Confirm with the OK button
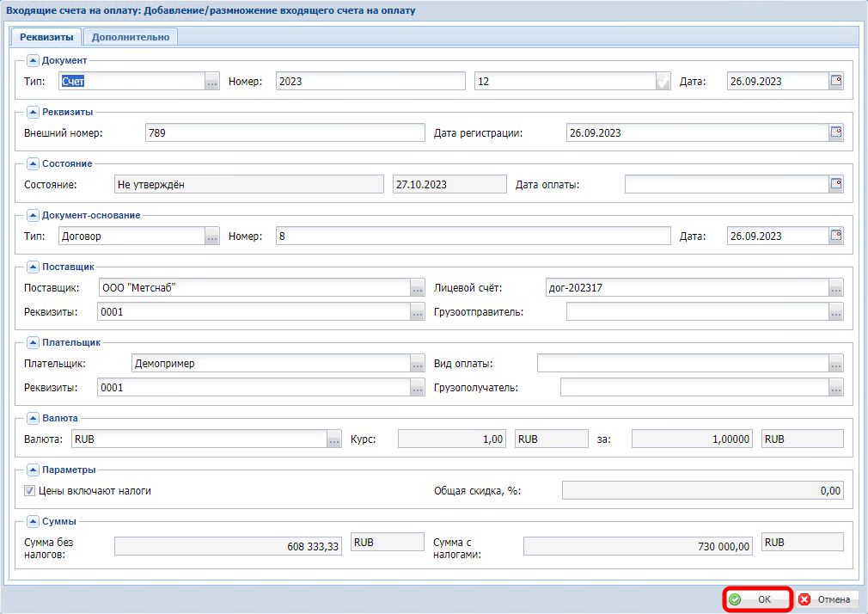Screen dimensions: 868x614 click(756, 599)
